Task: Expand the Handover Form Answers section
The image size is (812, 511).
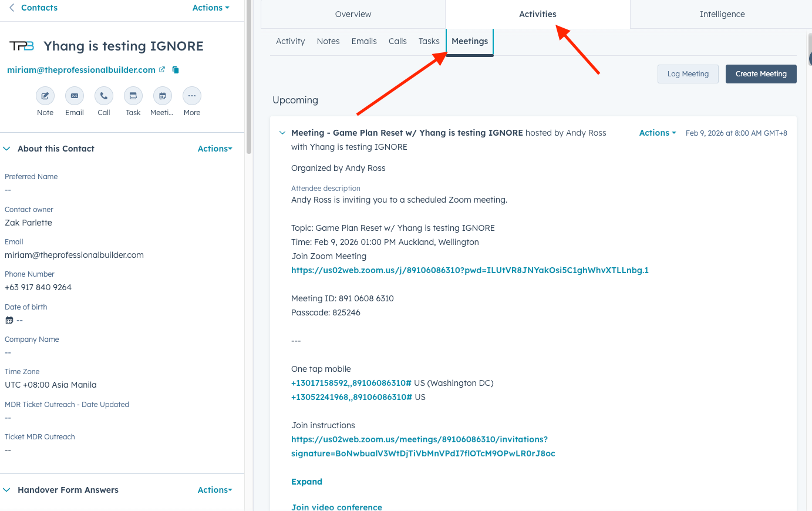Action: [7, 490]
